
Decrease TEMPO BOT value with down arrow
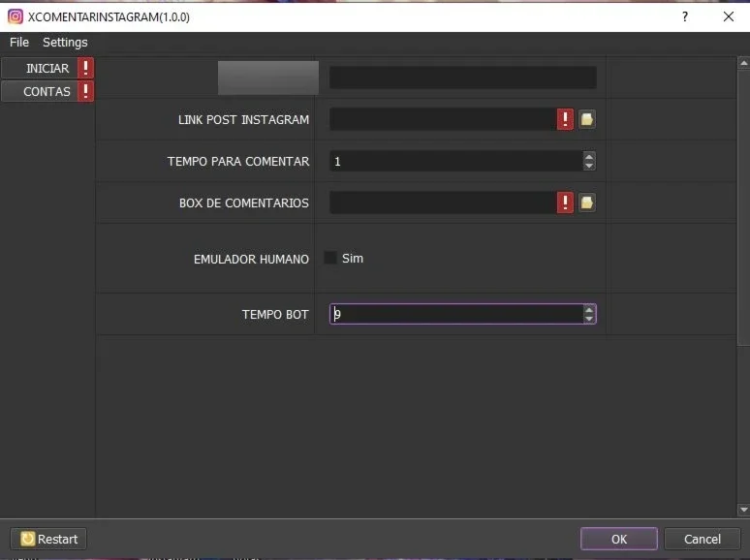point(589,319)
